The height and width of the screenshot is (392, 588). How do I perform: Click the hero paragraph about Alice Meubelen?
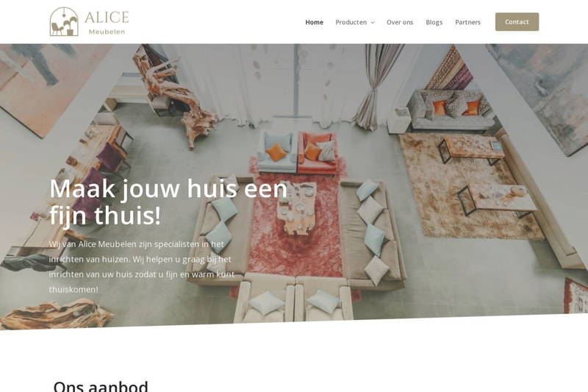[142, 267]
